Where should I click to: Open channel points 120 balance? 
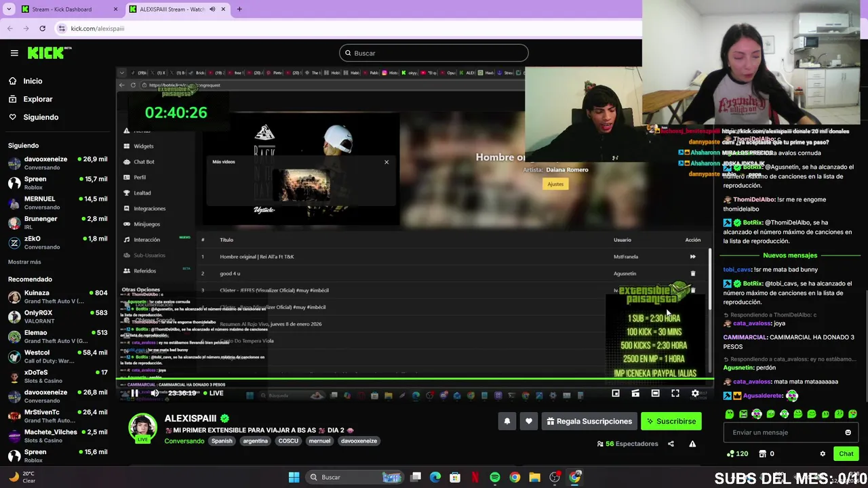[737, 453]
